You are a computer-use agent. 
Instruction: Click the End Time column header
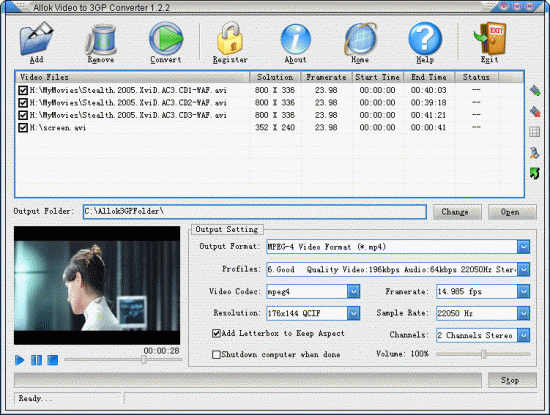pyautogui.click(x=429, y=77)
